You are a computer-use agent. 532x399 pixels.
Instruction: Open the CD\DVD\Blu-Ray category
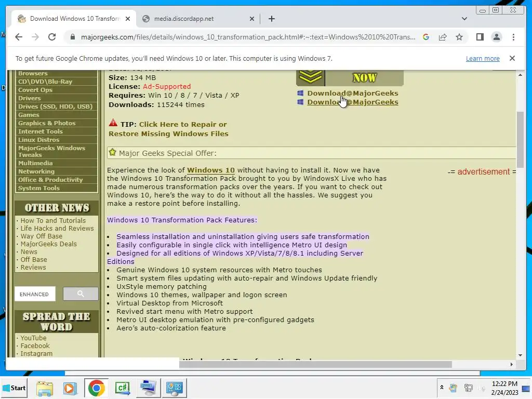[45, 82]
